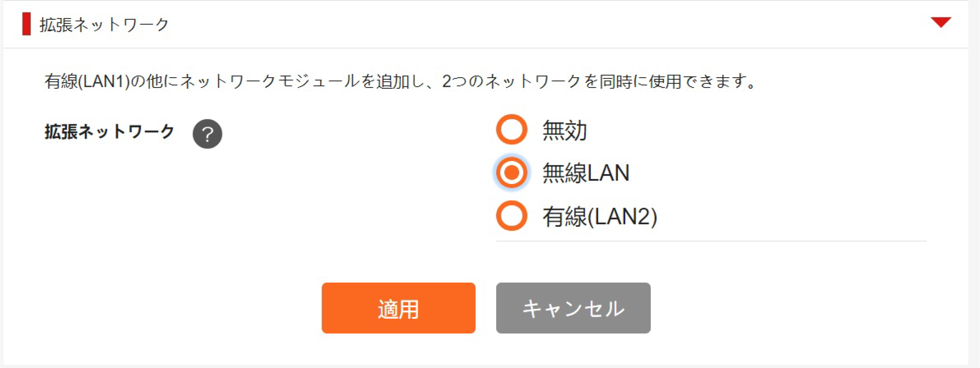
Task: Select the 無効 radio button
Action: pos(511,130)
